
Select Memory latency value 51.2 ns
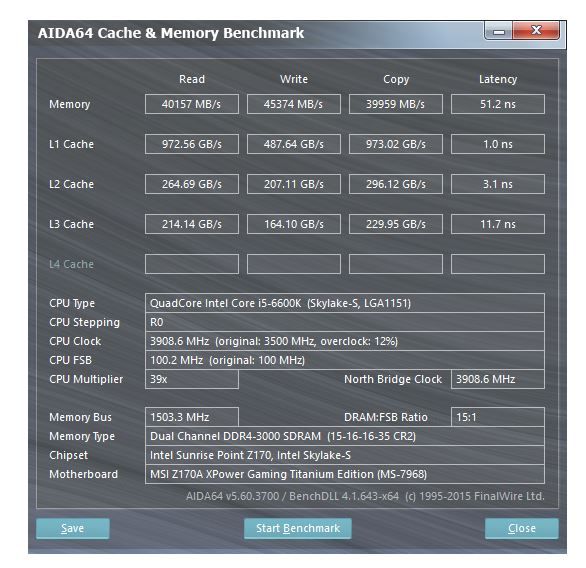(498, 104)
